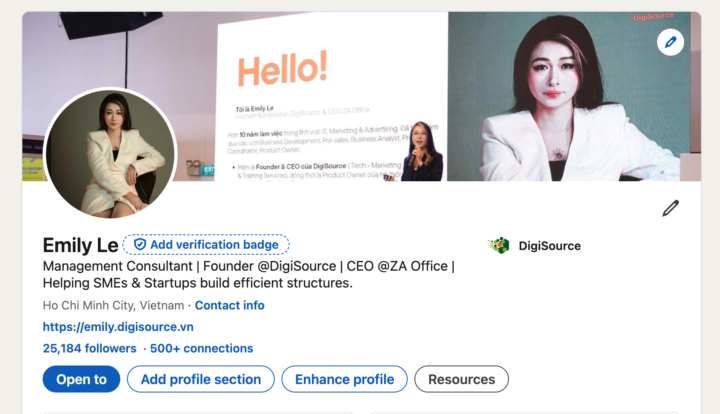
Task: Open the DigiSource company link
Action: (x=549, y=246)
